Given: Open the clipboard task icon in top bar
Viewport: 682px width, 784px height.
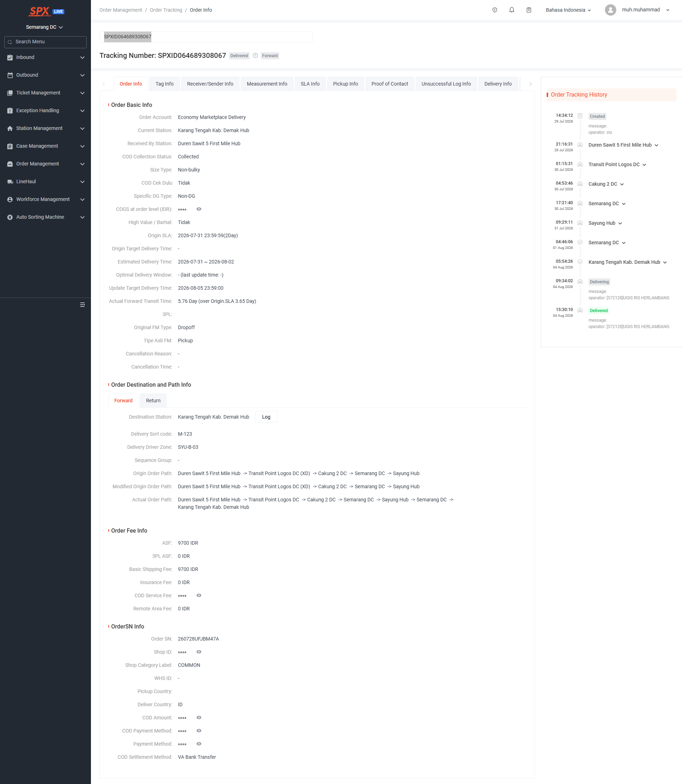Looking at the screenshot, I should point(529,10).
